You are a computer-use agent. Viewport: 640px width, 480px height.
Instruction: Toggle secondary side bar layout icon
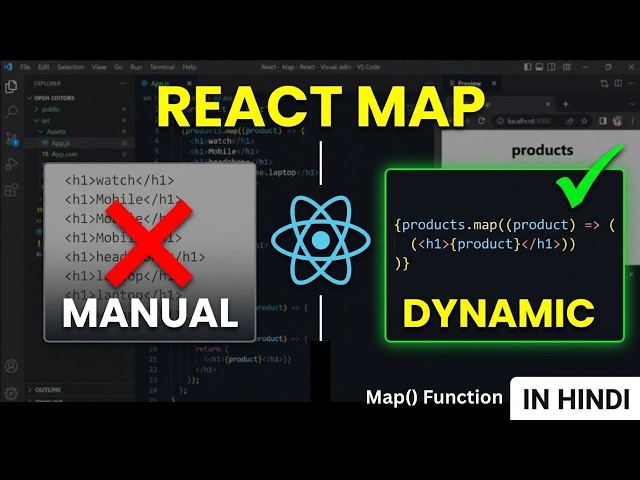(551, 67)
